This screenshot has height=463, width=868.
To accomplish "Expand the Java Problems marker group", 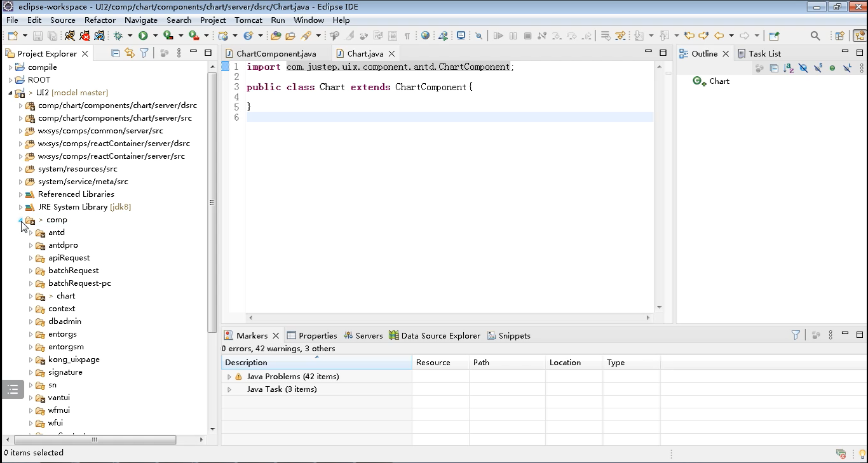I will (x=229, y=377).
